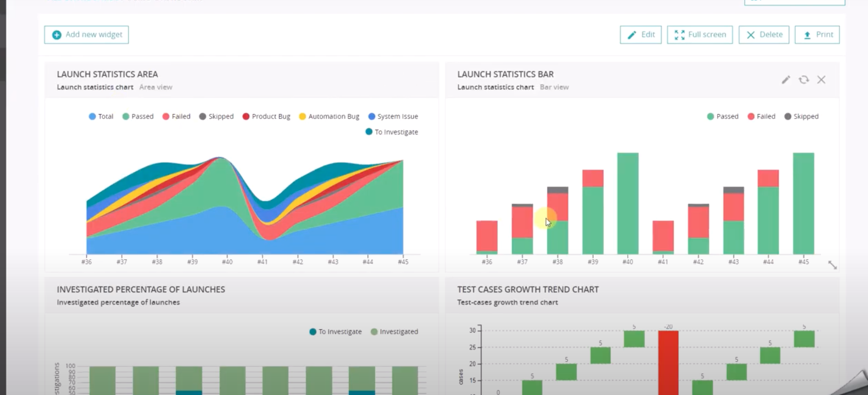Screen dimensions: 868x395
Task: Refresh the Launch Statistics Bar widget
Action: pos(804,80)
